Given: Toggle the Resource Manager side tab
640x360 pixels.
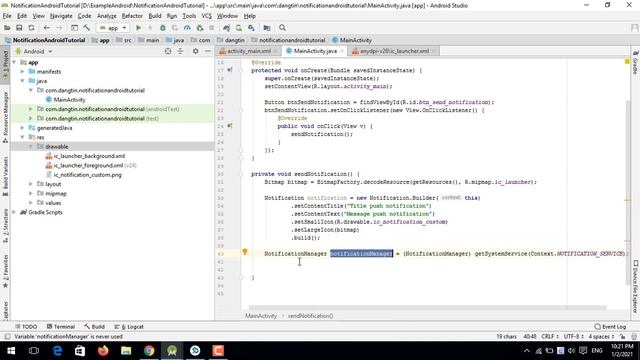Looking at the screenshot, I should [x=5, y=118].
